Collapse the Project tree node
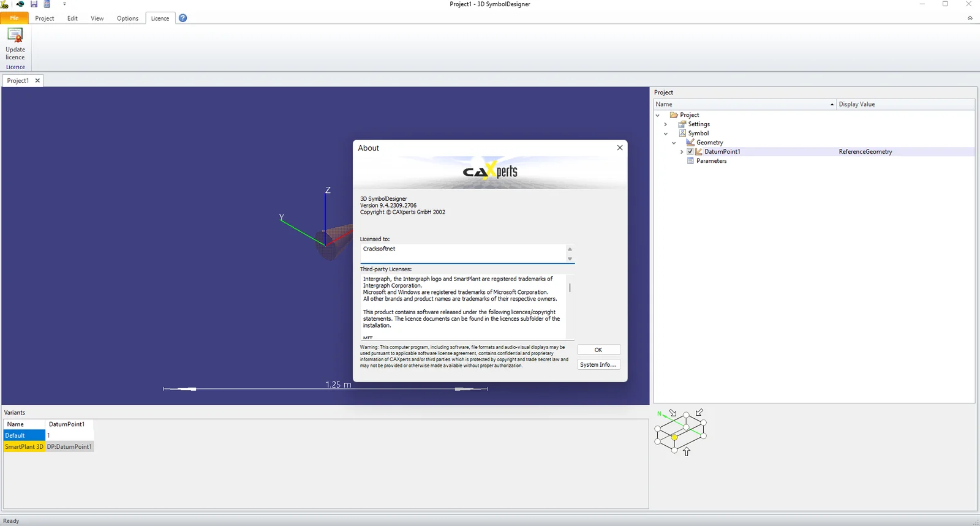Screen dimensions: 980x526 tap(658, 115)
